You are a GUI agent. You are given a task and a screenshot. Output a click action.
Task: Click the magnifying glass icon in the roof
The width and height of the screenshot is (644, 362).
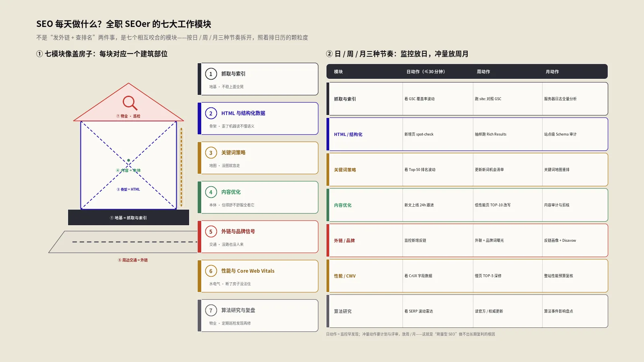tap(130, 103)
